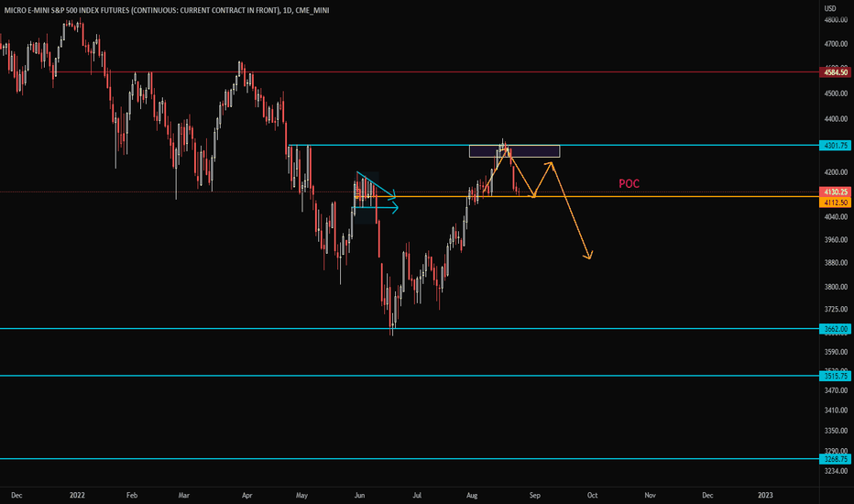Click the Micro E-mini S&P 500 chart title
Image resolution: width=854 pixels, height=504 pixels.
pyautogui.click(x=166, y=10)
